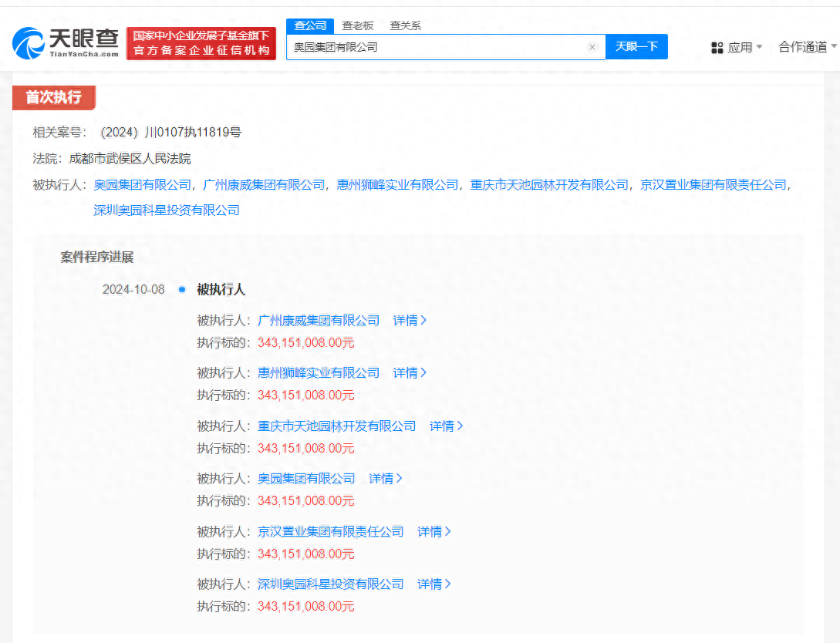The height and width of the screenshot is (643, 840).
Task: Click the 天眼一下 search button
Action: coord(636,46)
